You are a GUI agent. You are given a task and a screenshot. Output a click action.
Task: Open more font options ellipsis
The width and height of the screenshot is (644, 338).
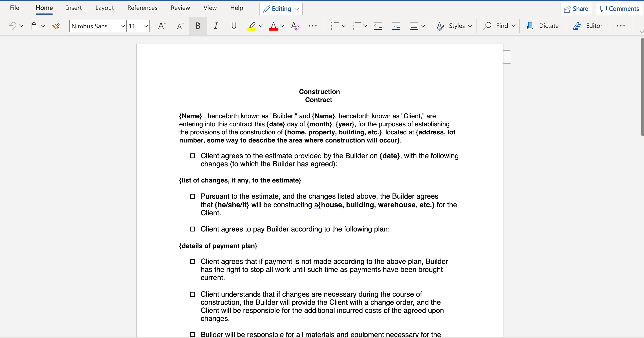[x=313, y=26]
